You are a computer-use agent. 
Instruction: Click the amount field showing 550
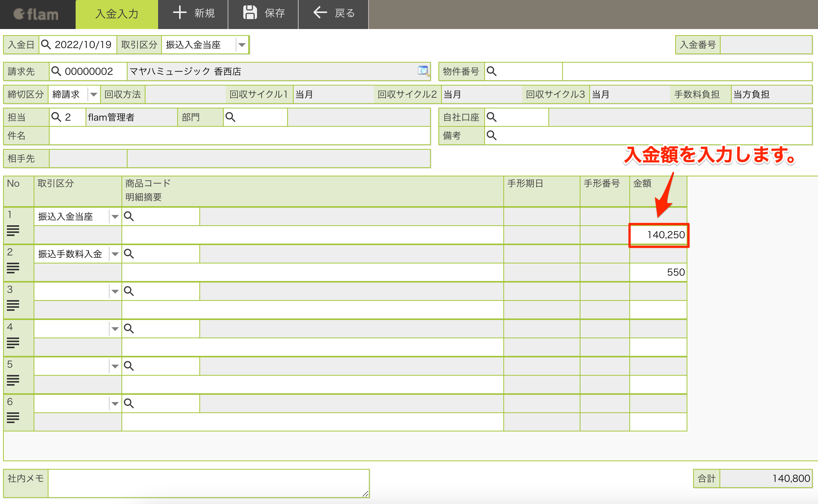point(658,272)
